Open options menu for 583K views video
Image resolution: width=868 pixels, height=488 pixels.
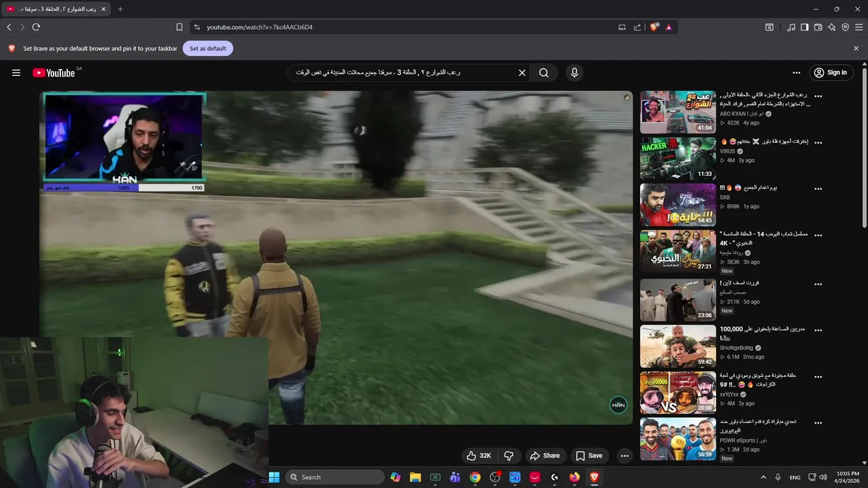[818, 235]
